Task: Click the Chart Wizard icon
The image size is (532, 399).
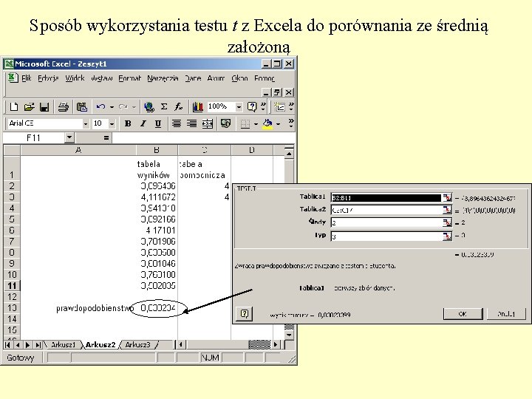Action: [x=197, y=107]
